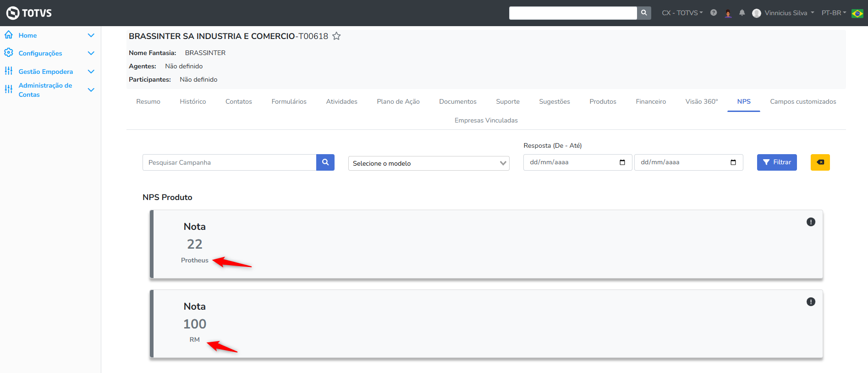Viewport: 868px width, 373px height.
Task: Open the Financeiro tab
Action: (x=651, y=101)
